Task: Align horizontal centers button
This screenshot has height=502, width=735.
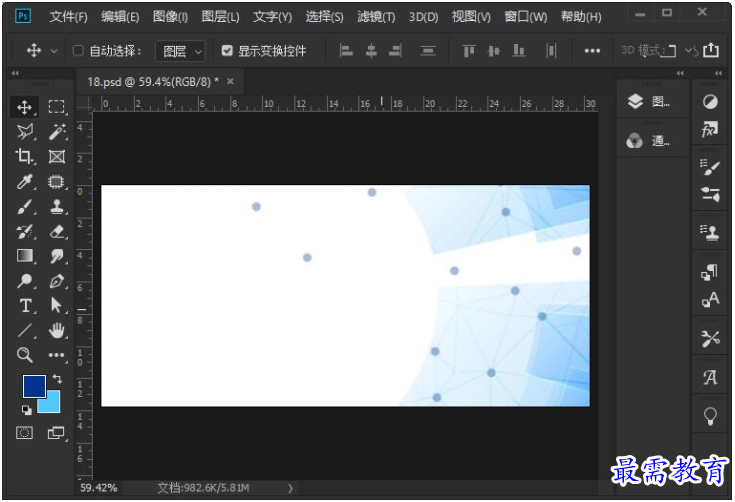Action: pos(371,50)
